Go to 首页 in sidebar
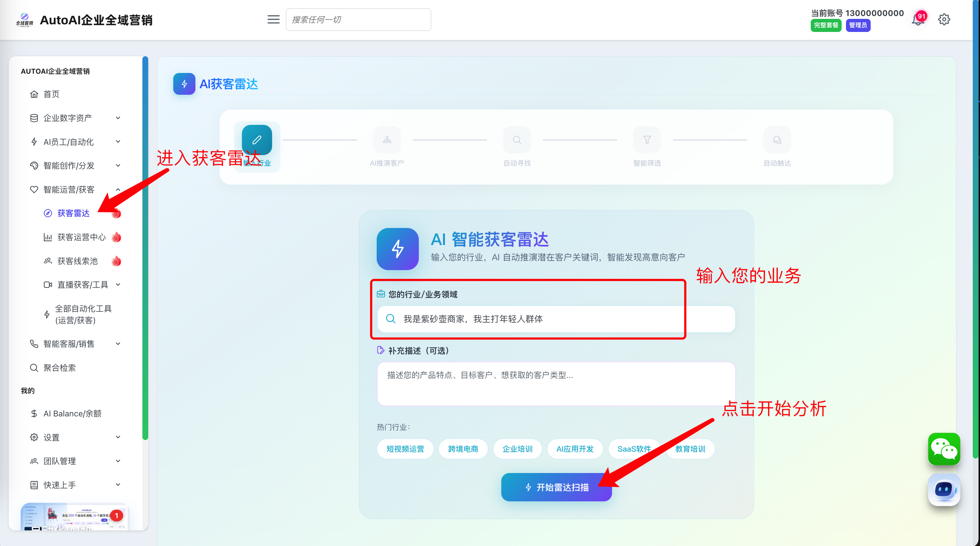The image size is (980, 546). [51, 94]
